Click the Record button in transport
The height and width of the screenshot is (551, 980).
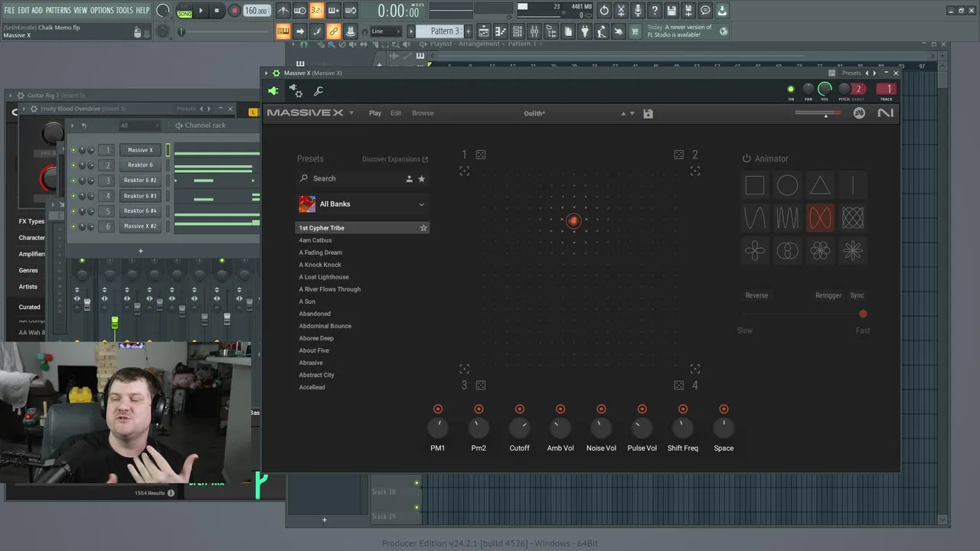(234, 11)
